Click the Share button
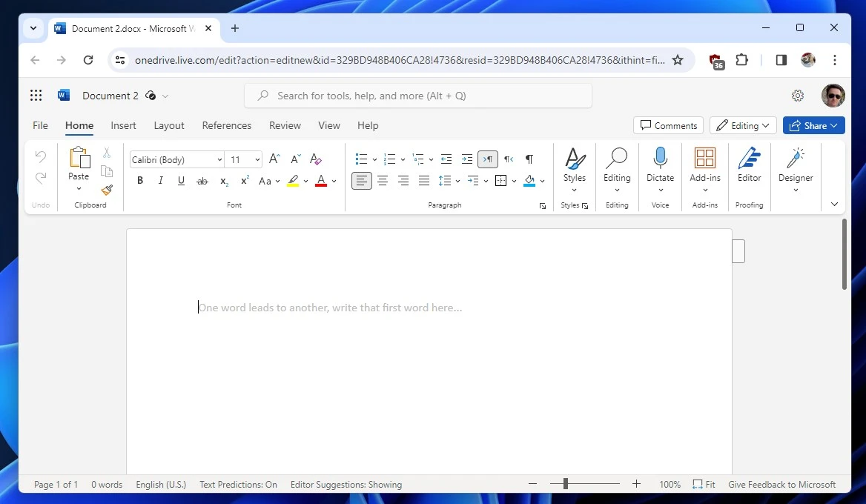Screen dimensions: 866x504 point(813,125)
